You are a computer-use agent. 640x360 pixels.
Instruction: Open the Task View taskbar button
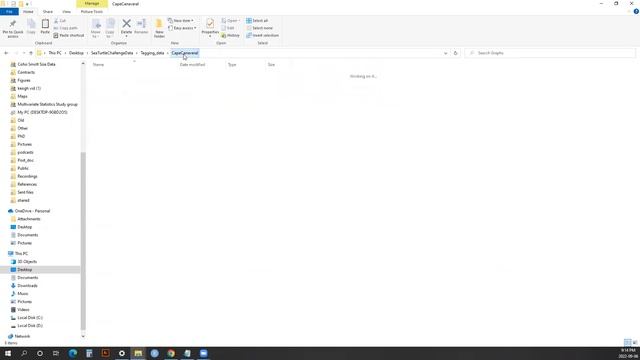(x=56, y=353)
